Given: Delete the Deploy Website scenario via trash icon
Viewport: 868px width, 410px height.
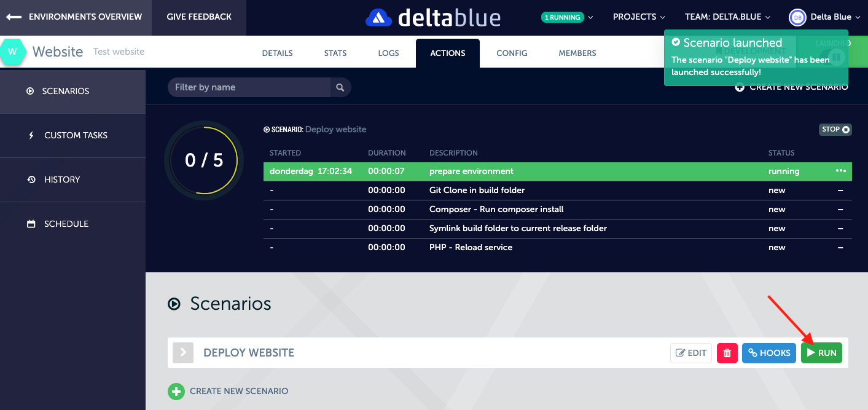Looking at the screenshot, I should (x=727, y=353).
